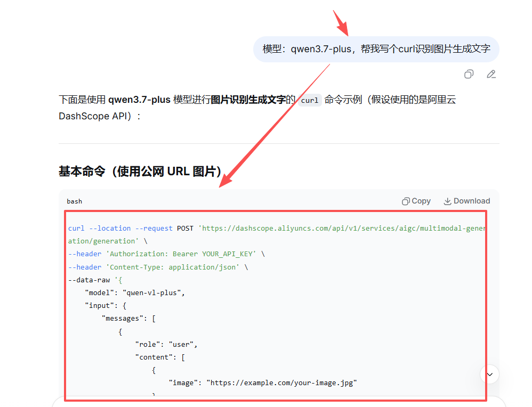This screenshot has width=532, height=407.
Task: Click the 'bash' language label
Action: click(74, 201)
